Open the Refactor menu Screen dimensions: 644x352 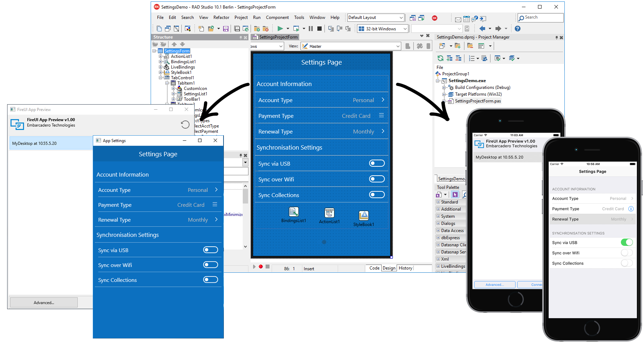221,17
